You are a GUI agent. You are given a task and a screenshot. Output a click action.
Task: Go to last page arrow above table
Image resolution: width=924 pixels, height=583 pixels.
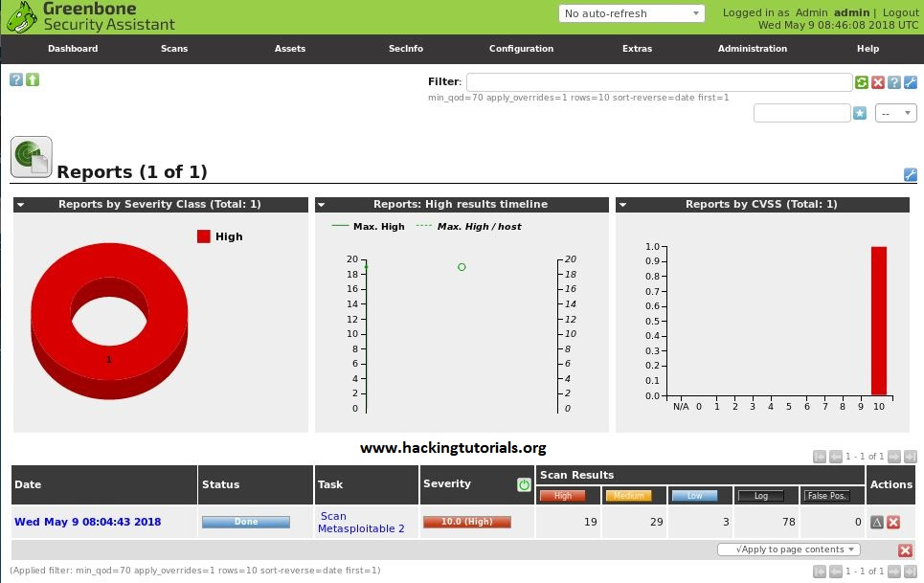tap(910, 457)
